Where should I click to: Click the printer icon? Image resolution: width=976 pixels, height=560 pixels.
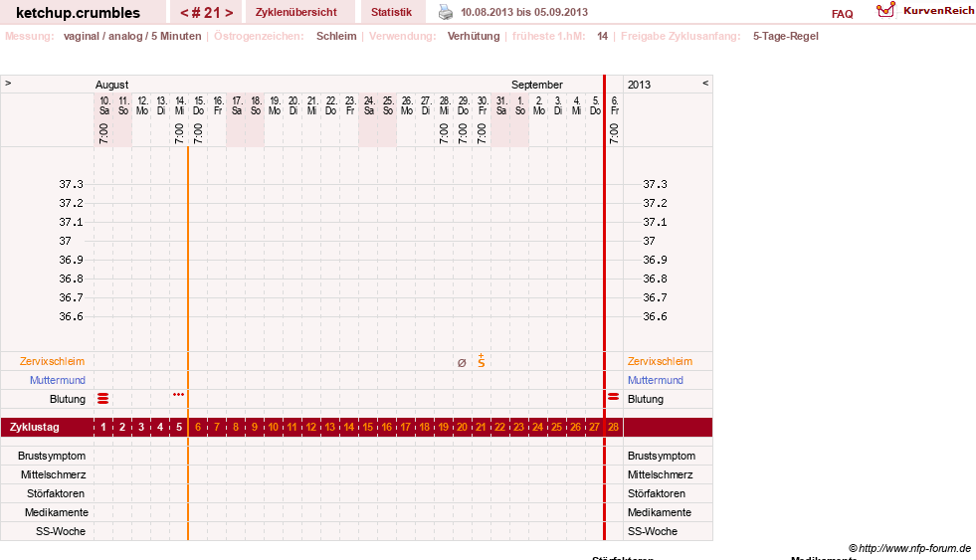(446, 12)
